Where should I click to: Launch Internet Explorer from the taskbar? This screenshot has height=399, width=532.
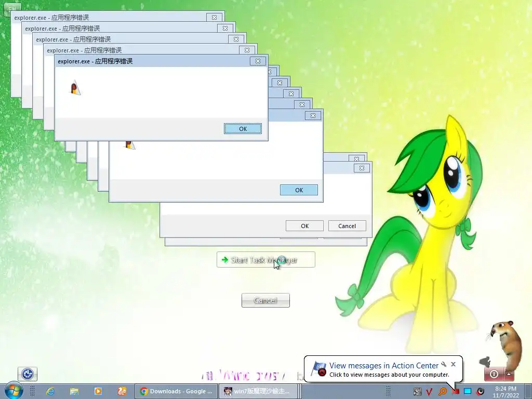tap(50, 391)
